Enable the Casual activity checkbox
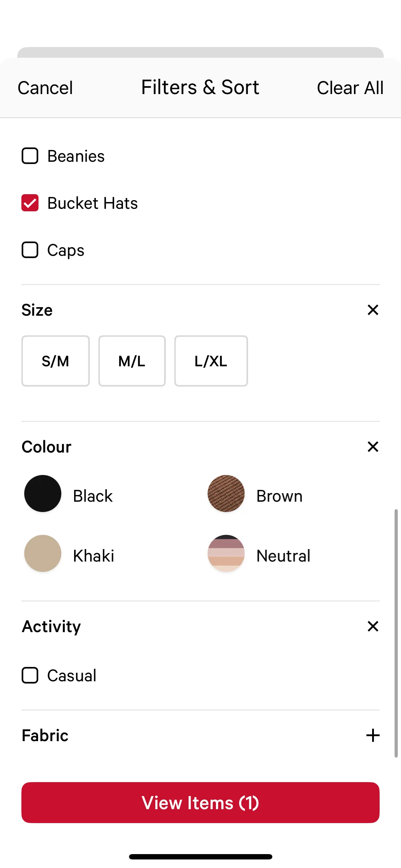Screen dimensions: 401x868 tap(30, 675)
